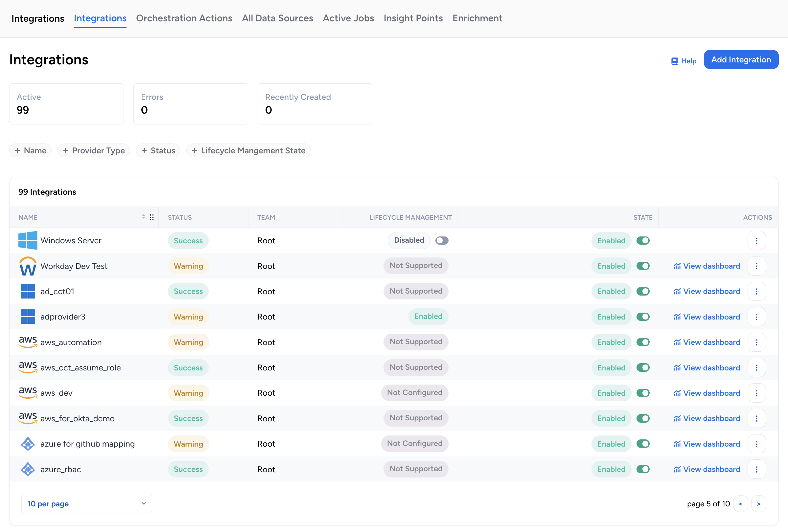
Task: Click the azure_rbac Azure icon
Action: [28, 469]
